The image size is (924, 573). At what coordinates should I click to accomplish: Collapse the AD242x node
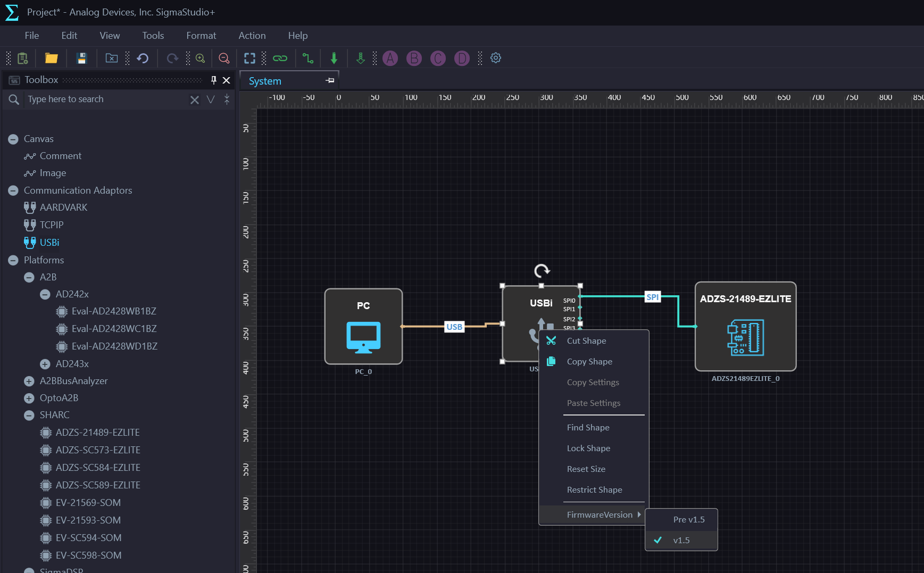click(45, 294)
